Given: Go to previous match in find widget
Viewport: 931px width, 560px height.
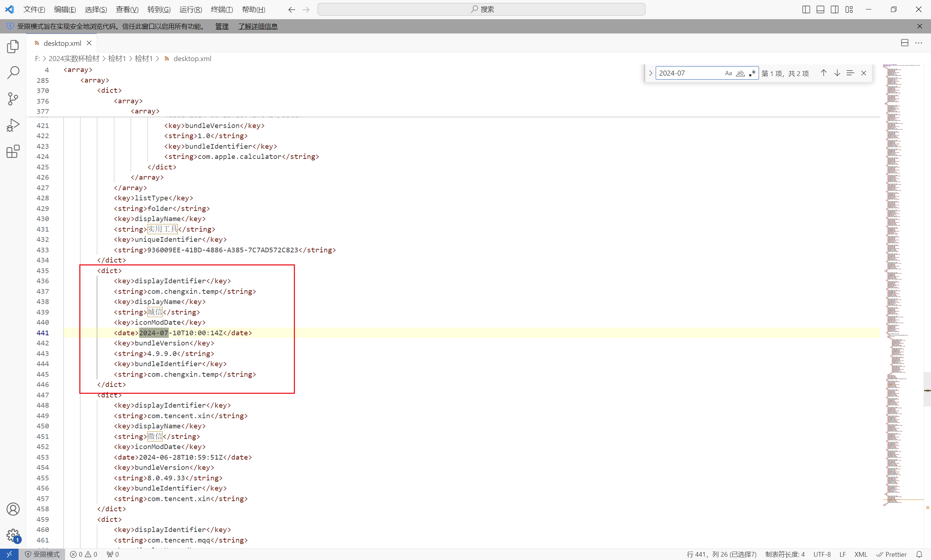Looking at the screenshot, I should (823, 73).
